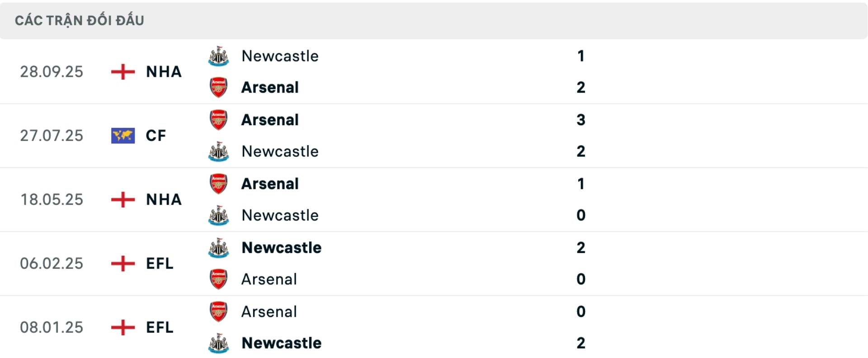Click the England flag beside 06.02.25 EFL

pyautogui.click(x=123, y=264)
